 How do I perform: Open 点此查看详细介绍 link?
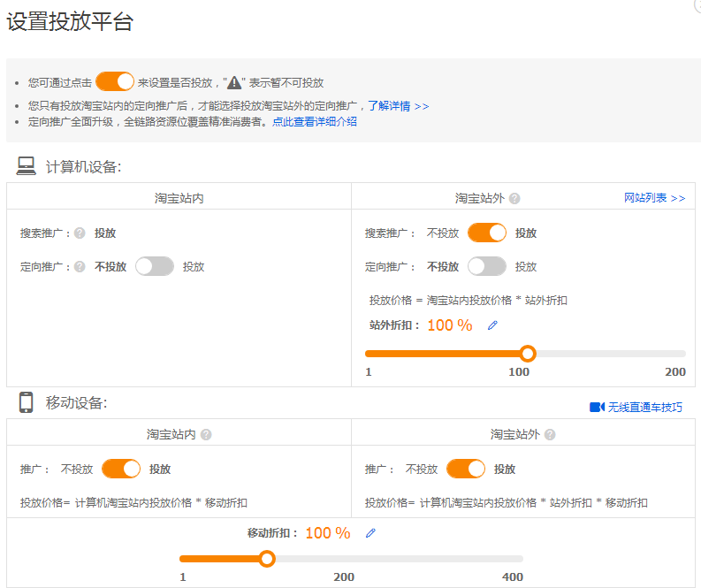(315, 122)
